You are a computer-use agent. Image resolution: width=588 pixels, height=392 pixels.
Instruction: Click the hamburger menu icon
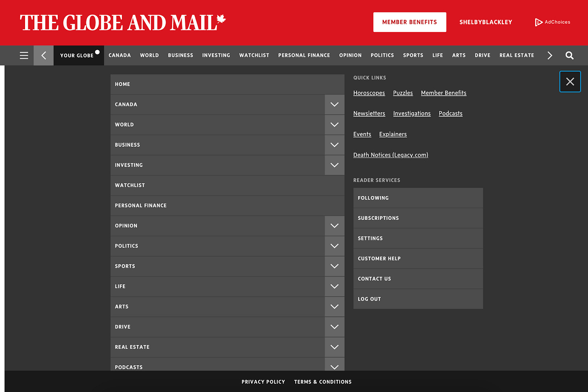[x=24, y=55]
